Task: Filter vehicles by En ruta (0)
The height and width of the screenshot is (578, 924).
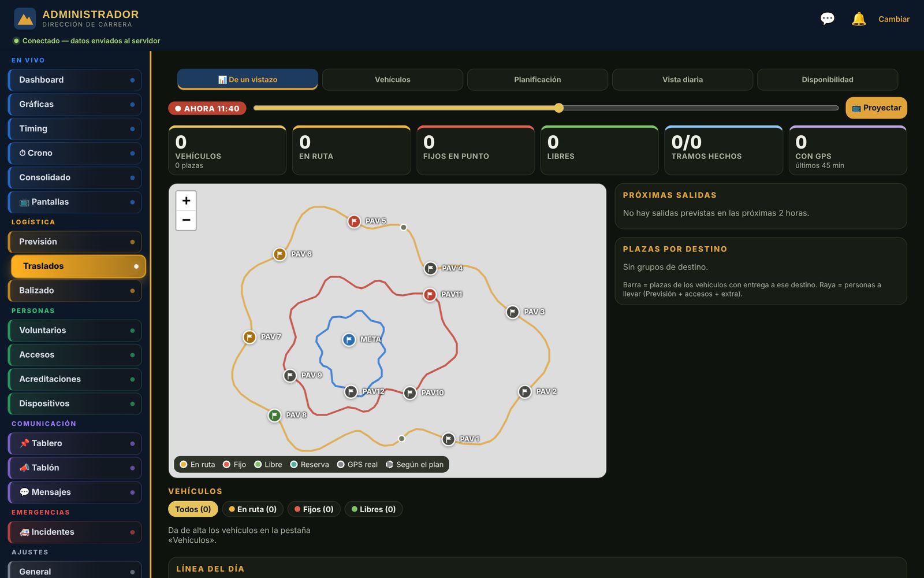Action: (x=253, y=509)
